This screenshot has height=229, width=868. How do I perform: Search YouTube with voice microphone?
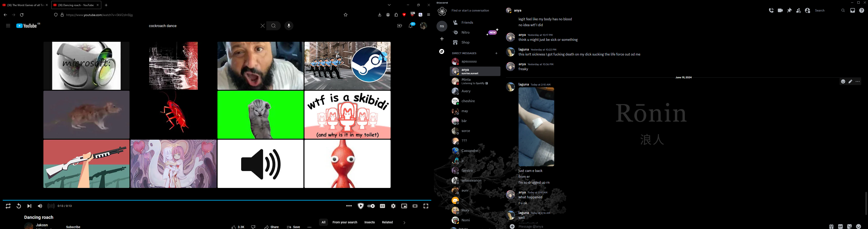pyautogui.click(x=289, y=26)
